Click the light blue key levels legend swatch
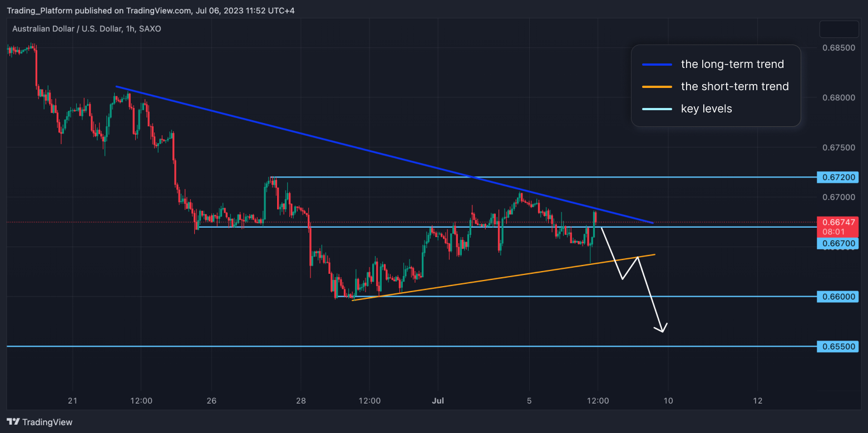 658,109
